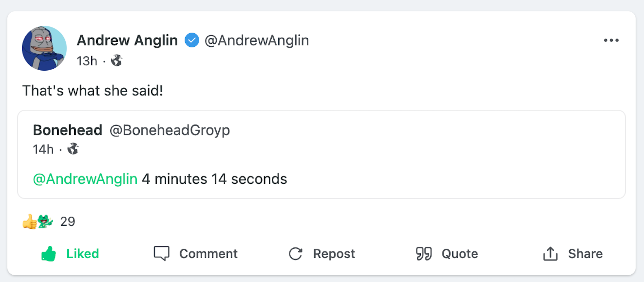Click the Bonehead display name
This screenshot has width=644, height=282.
67,130
